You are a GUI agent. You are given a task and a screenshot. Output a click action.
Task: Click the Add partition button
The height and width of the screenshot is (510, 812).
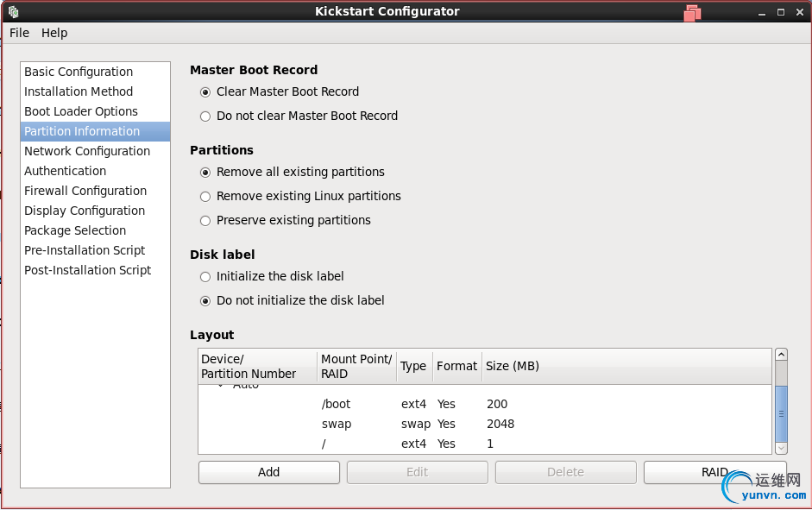pos(268,472)
